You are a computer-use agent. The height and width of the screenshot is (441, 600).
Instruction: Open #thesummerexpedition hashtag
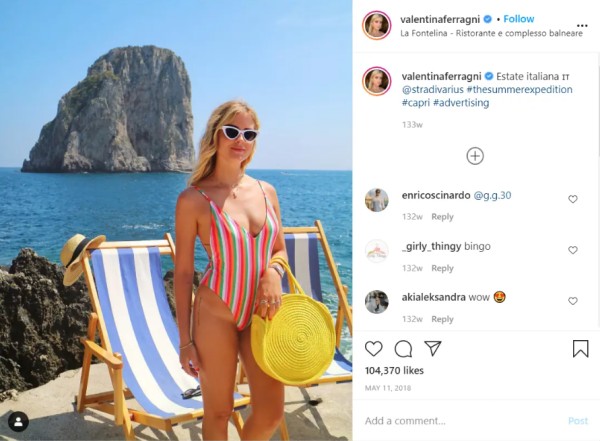coord(519,90)
